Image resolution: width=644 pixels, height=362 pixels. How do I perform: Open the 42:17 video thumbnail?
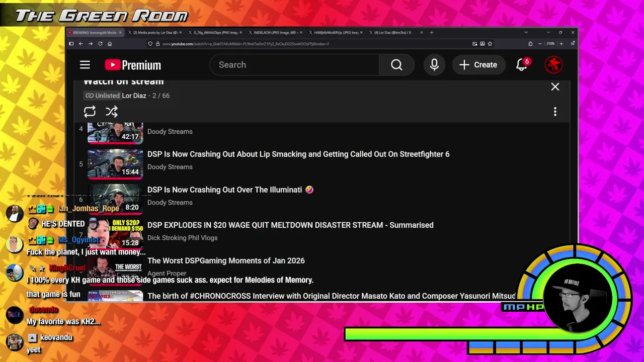(115, 132)
